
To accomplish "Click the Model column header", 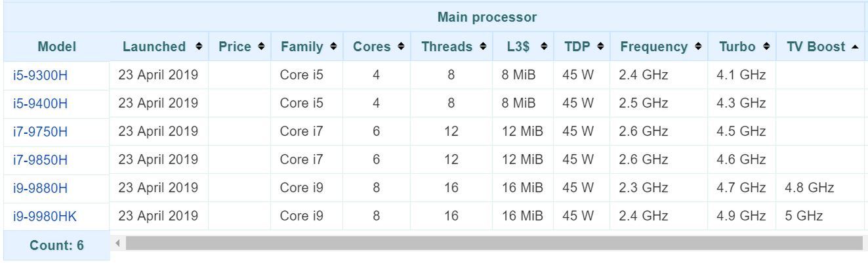I will click(56, 47).
